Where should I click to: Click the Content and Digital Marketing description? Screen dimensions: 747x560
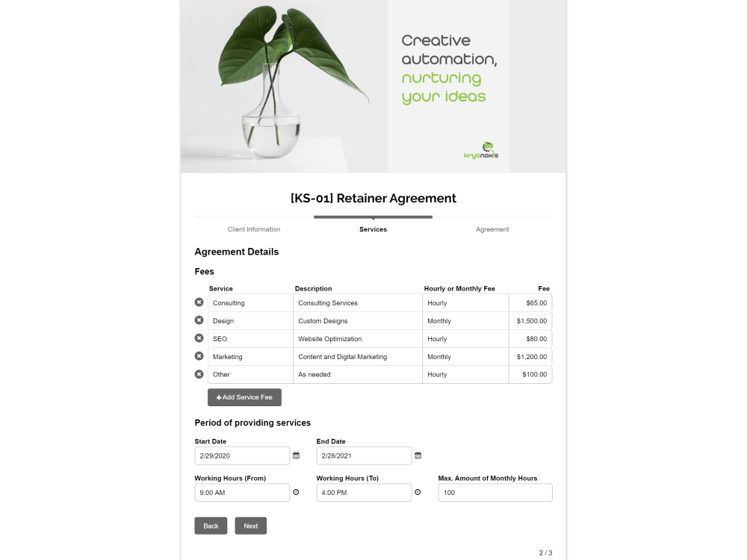pos(358,357)
